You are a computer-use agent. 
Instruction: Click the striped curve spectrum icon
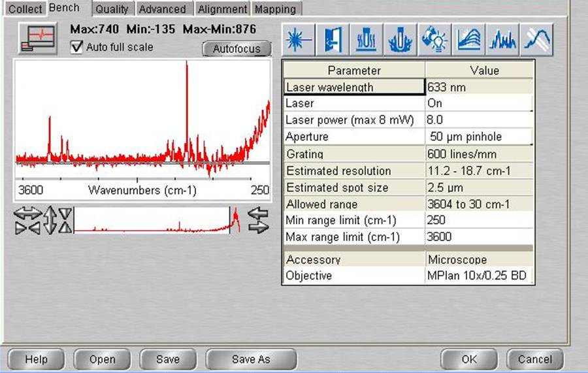(x=536, y=39)
